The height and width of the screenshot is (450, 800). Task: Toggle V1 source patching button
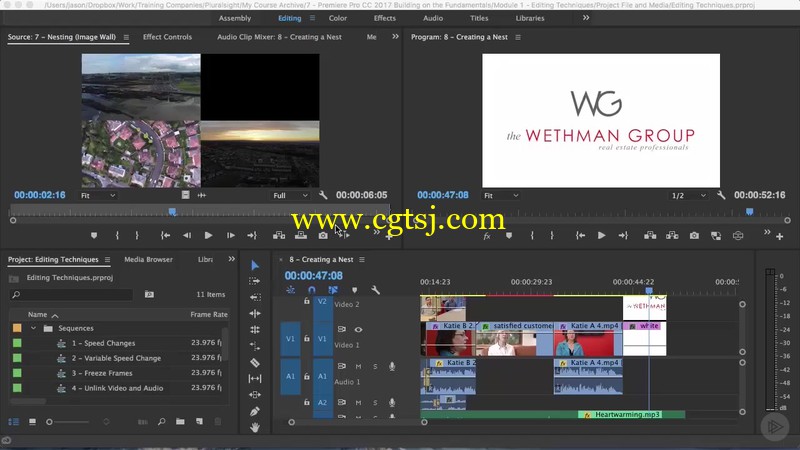coord(290,339)
